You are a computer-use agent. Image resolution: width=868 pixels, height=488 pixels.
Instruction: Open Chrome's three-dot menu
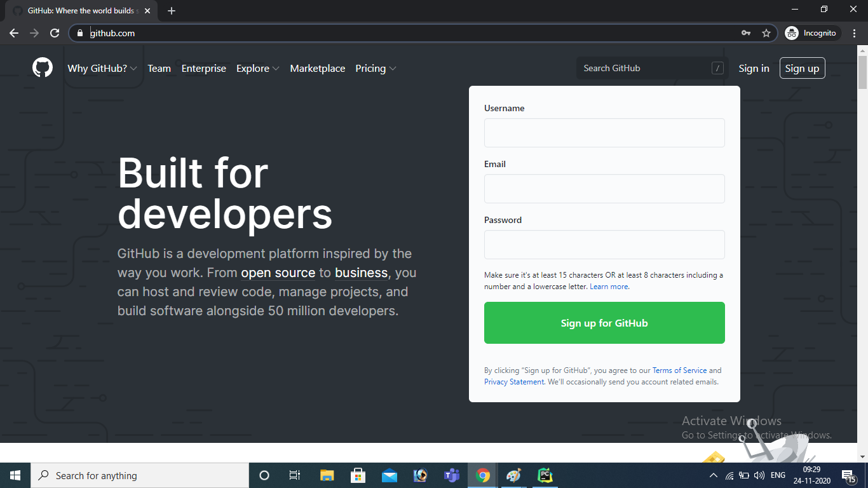[855, 32]
